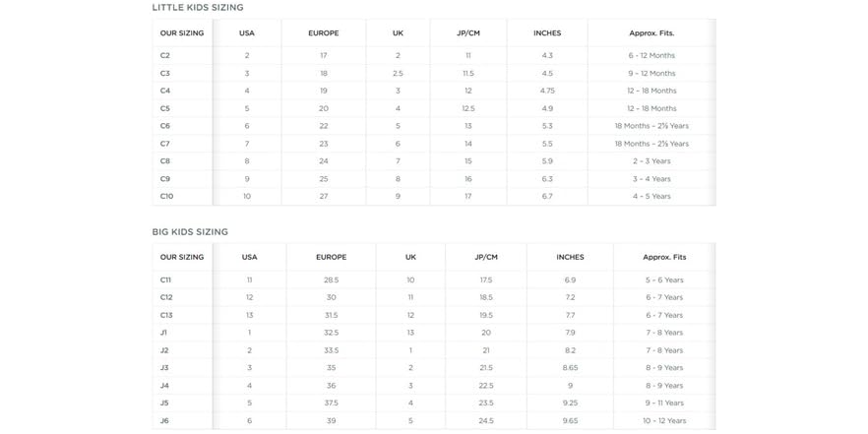
Task: Select the J1 size label
Action: (x=163, y=333)
